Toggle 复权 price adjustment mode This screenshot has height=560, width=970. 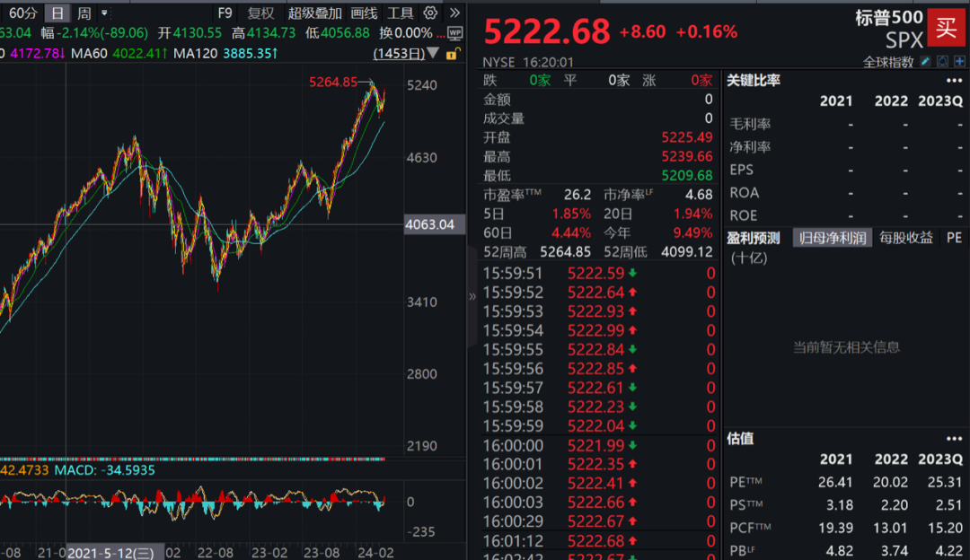point(262,13)
